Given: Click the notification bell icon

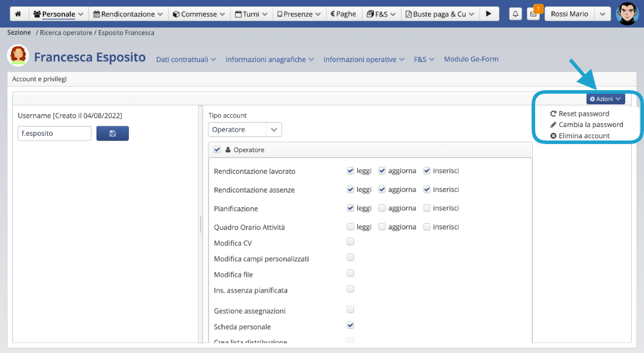Looking at the screenshot, I should click(x=515, y=14).
